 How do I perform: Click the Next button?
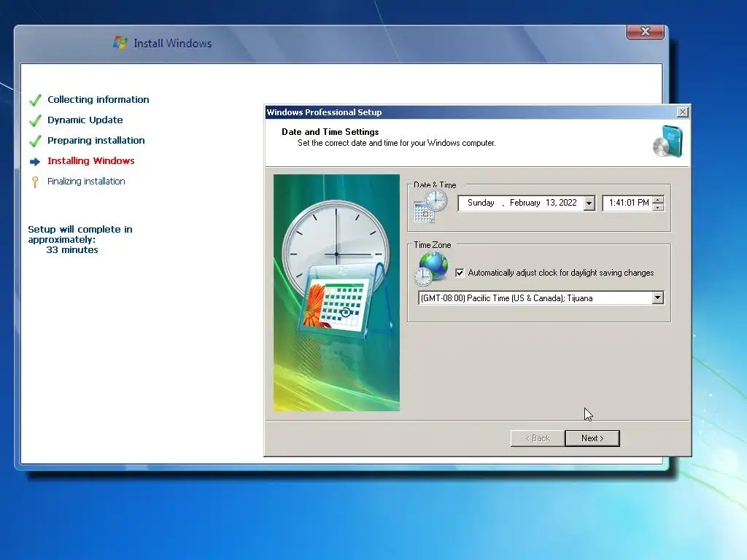point(592,438)
